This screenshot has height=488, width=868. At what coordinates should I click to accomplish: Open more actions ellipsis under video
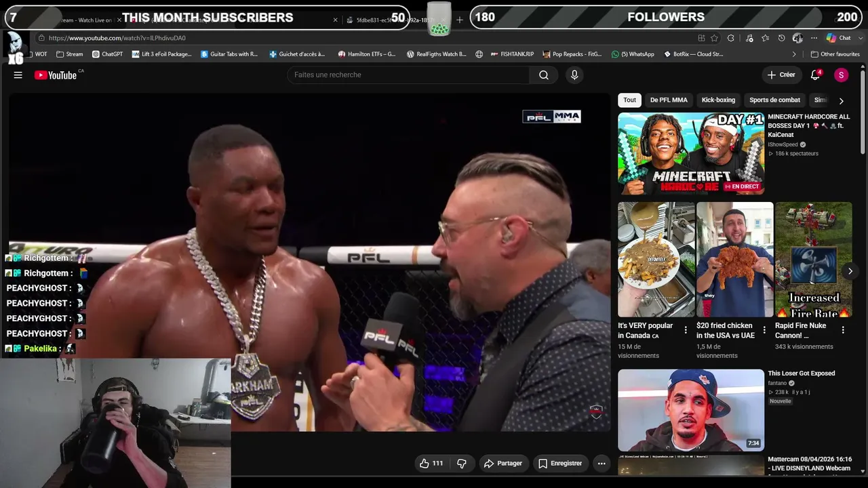[601, 464]
